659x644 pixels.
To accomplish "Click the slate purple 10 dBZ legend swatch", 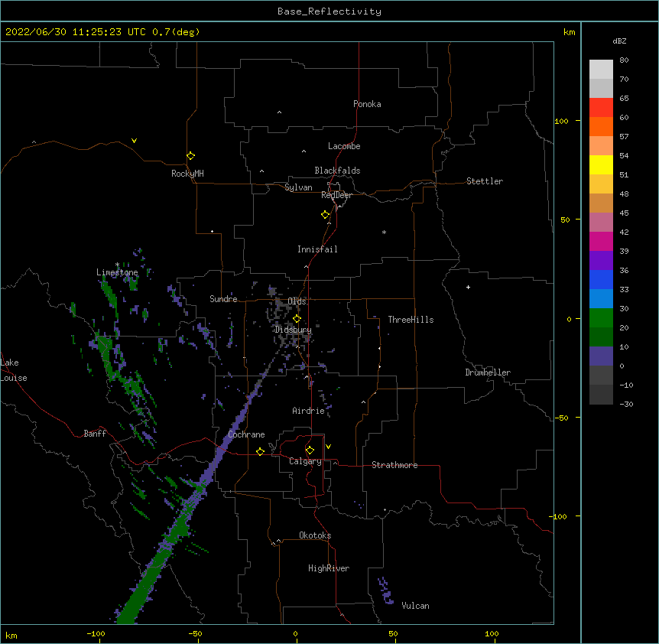I will (601, 356).
